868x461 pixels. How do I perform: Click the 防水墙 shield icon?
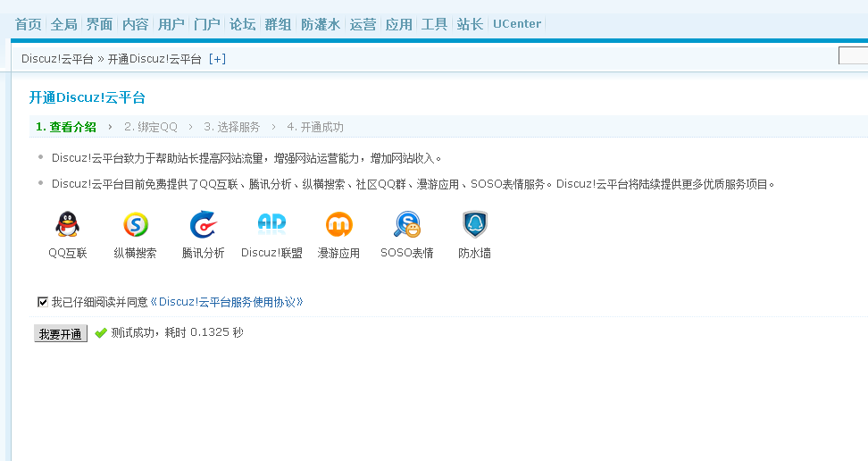point(475,224)
